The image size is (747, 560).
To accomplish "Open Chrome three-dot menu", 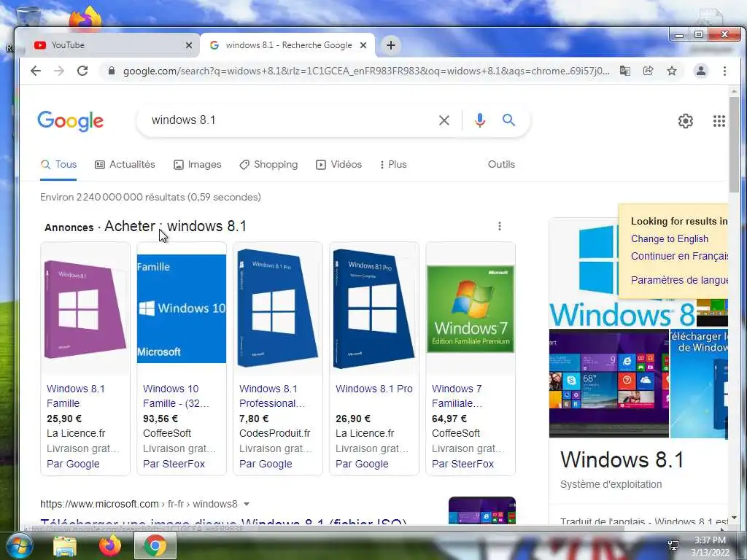I will pyautogui.click(x=724, y=71).
